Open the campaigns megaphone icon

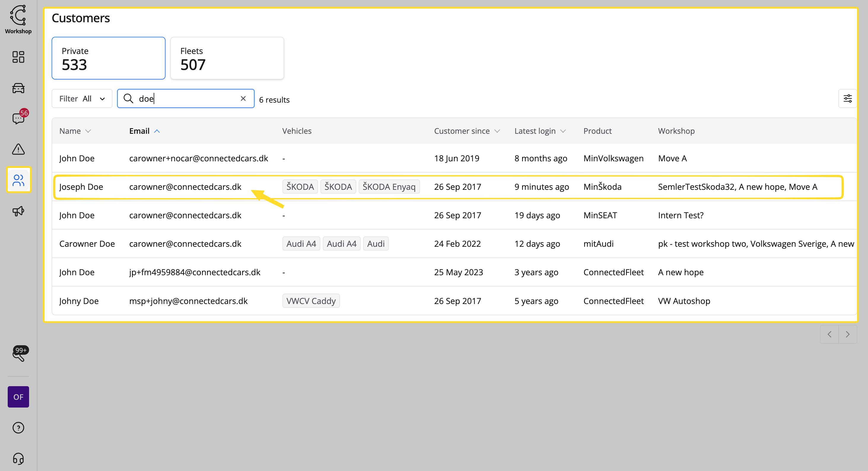pos(18,211)
